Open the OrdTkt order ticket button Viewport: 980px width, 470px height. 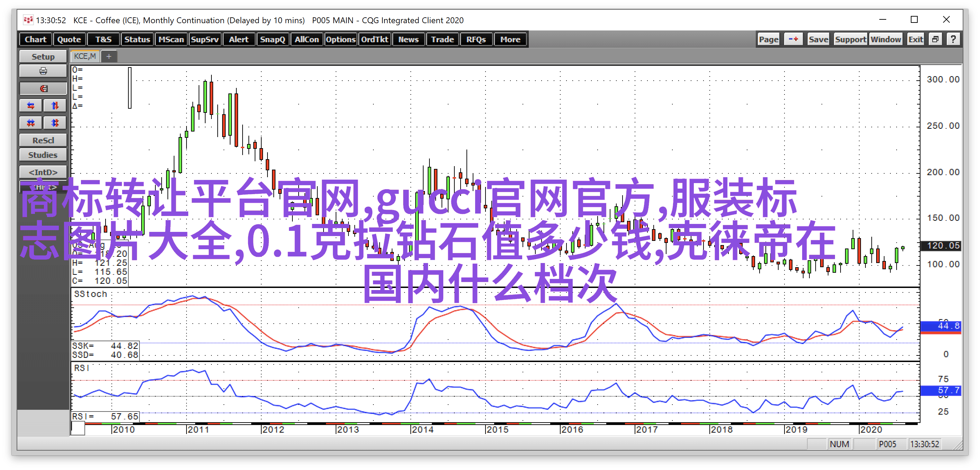[x=374, y=39]
